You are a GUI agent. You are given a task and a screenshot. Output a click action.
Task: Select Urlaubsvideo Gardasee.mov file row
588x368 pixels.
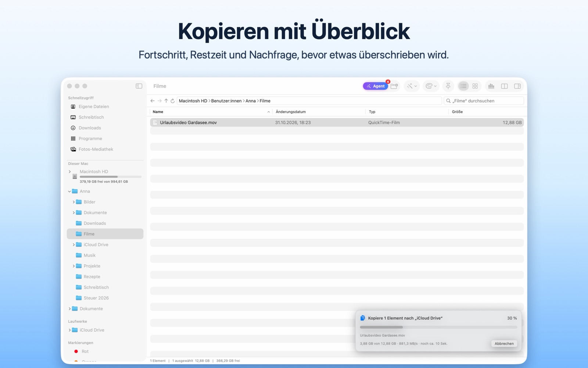[x=337, y=123]
